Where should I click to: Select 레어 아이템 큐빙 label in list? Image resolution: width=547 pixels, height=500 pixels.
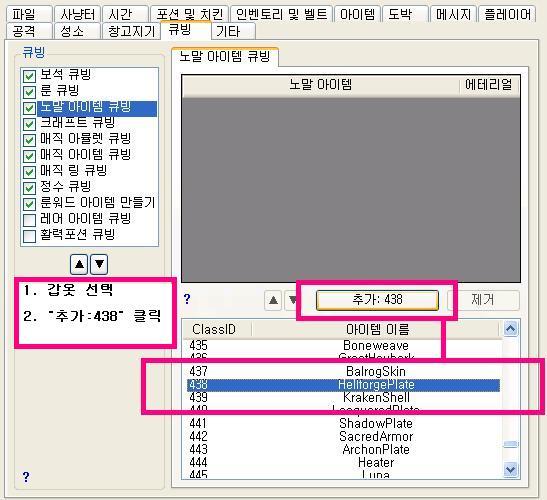pos(85,219)
